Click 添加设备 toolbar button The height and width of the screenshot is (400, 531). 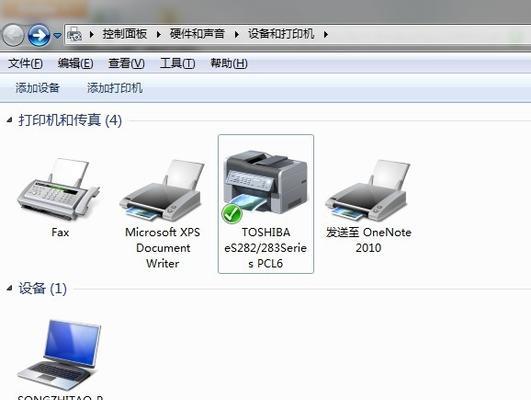(x=37, y=88)
